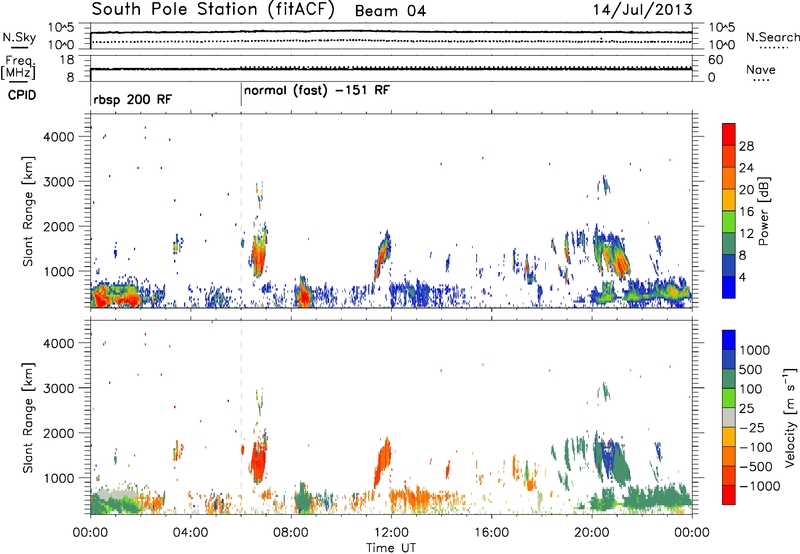
Task: Click the 'Slant Range [km]' label of velocity panel
Action: coord(28,418)
